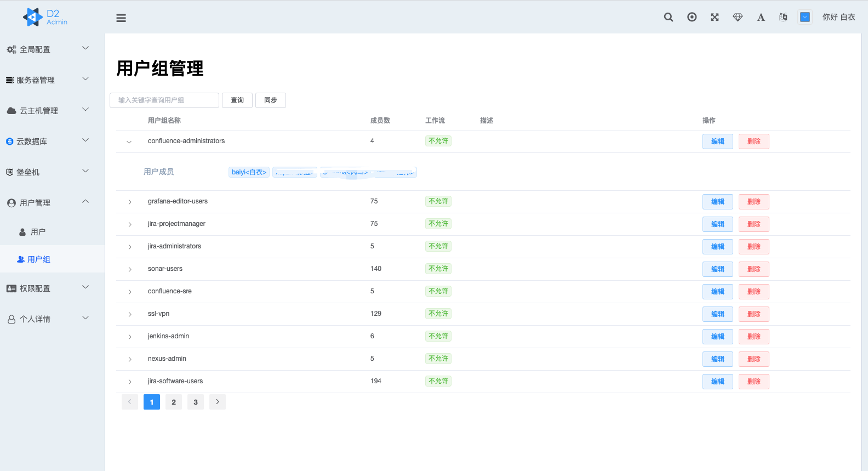Delete the jira-projectmanager group

coord(754,224)
